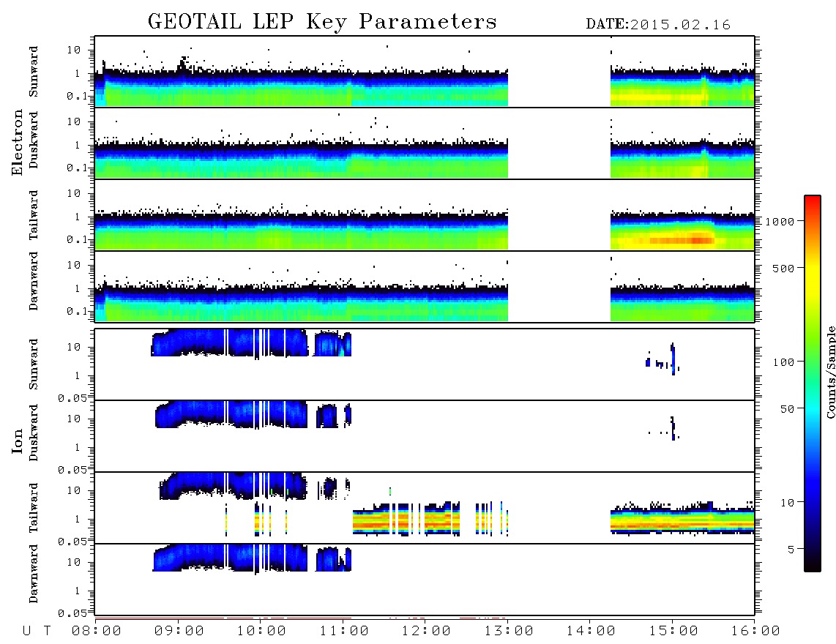
Task: Click the title GEOTAIL LEP Key Parameters
Action: click(322, 22)
